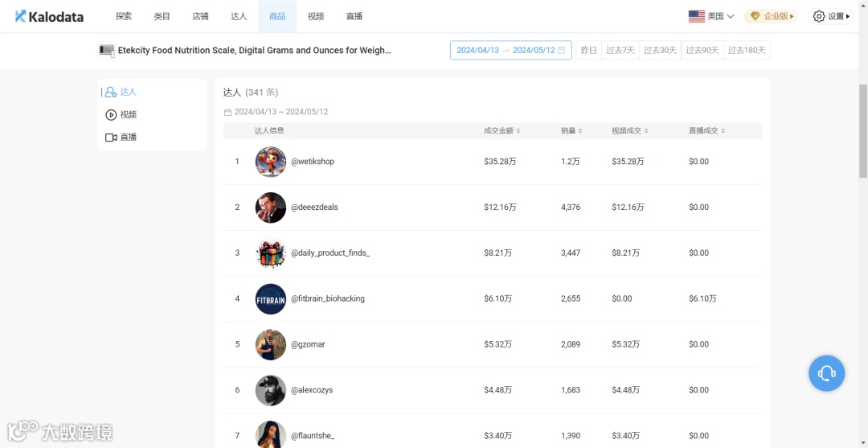This screenshot has width=868, height=448.
Task: Click the Kalodata logo
Action: [49, 17]
